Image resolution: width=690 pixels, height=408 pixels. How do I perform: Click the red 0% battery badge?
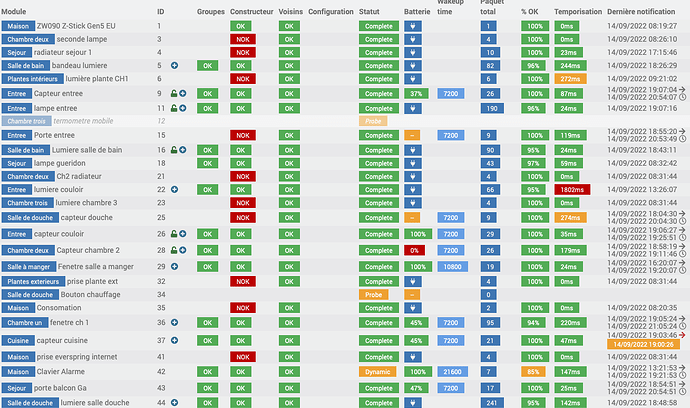[415, 250]
